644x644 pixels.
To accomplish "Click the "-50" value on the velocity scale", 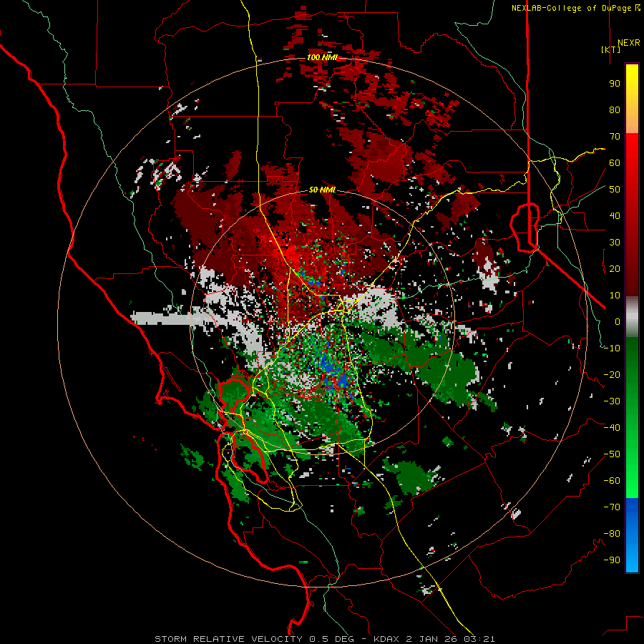I will pyautogui.click(x=612, y=454).
